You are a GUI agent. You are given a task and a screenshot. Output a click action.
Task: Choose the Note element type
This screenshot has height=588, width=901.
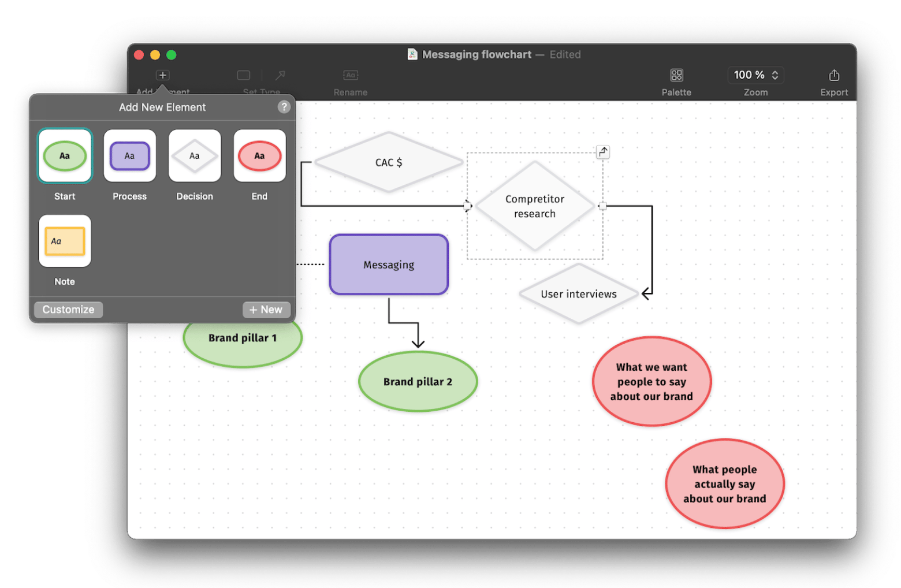65,241
